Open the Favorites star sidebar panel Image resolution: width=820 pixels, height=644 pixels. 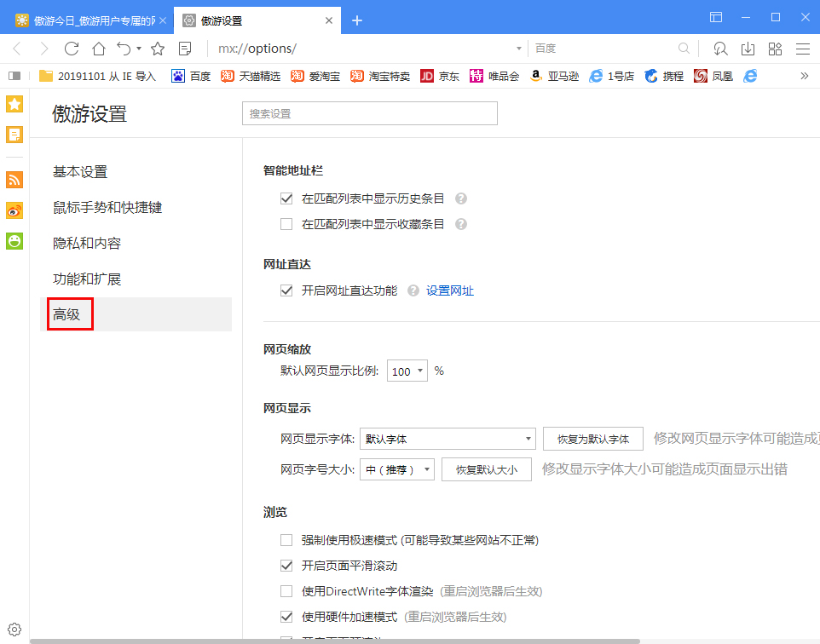(x=14, y=103)
